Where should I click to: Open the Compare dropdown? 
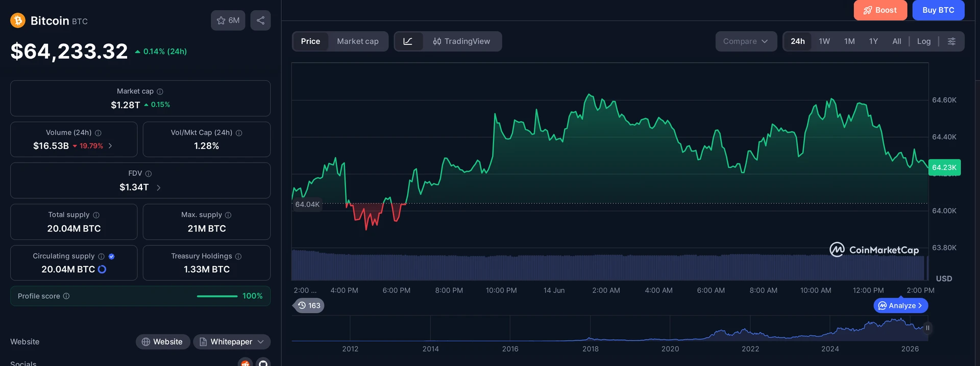746,41
